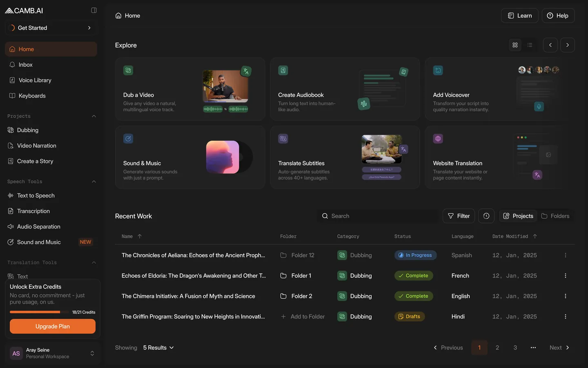Expand the Get Started panel
This screenshot has width=588, height=368.
pyautogui.click(x=51, y=28)
